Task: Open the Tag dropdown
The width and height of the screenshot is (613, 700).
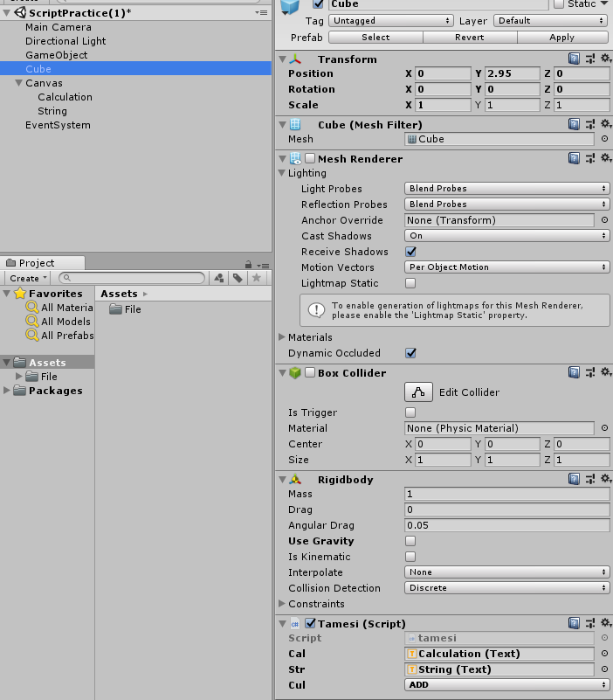Action: pyautogui.click(x=391, y=20)
